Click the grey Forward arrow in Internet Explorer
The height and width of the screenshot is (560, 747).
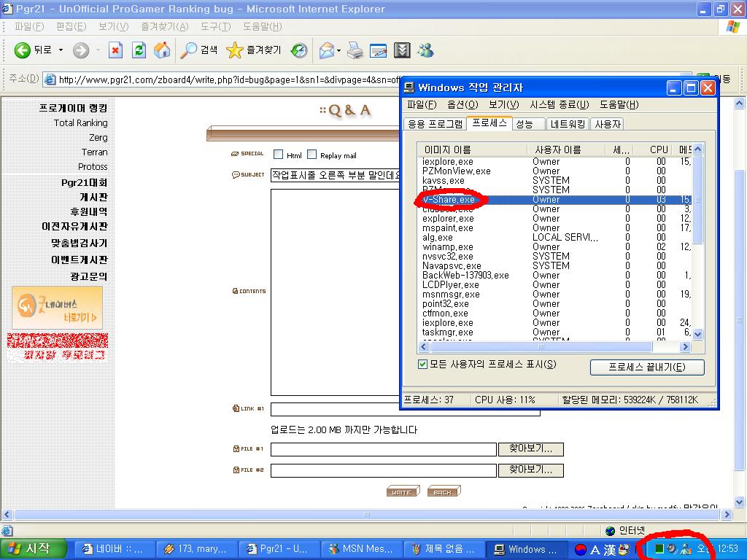point(81,50)
